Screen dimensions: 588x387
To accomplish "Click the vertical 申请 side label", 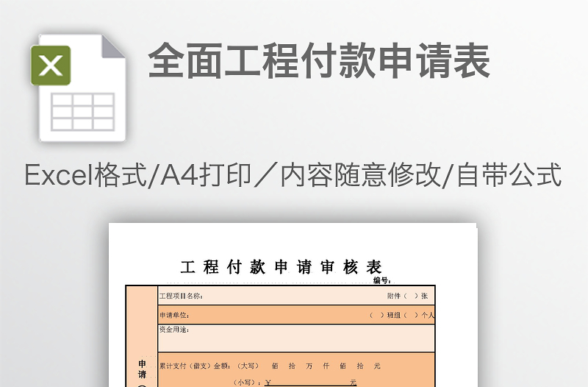I will pyautogui.click(x=142, y=369).
